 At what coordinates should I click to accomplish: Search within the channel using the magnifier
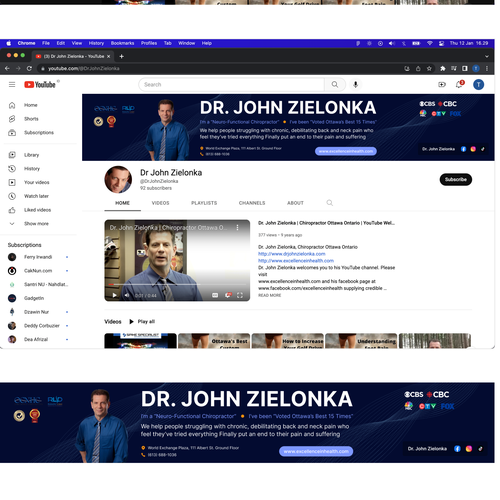(329, 203)
